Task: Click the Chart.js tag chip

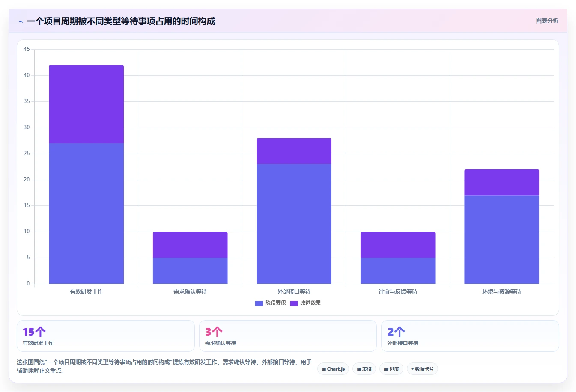Action: (333, 369)
